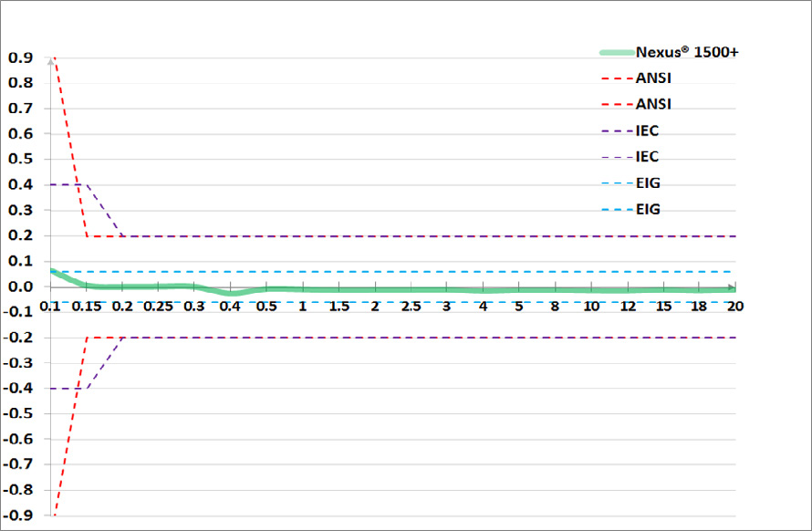812x531 pixels.
Task: Click y-axis label -0.2
Action: [18, 338]
